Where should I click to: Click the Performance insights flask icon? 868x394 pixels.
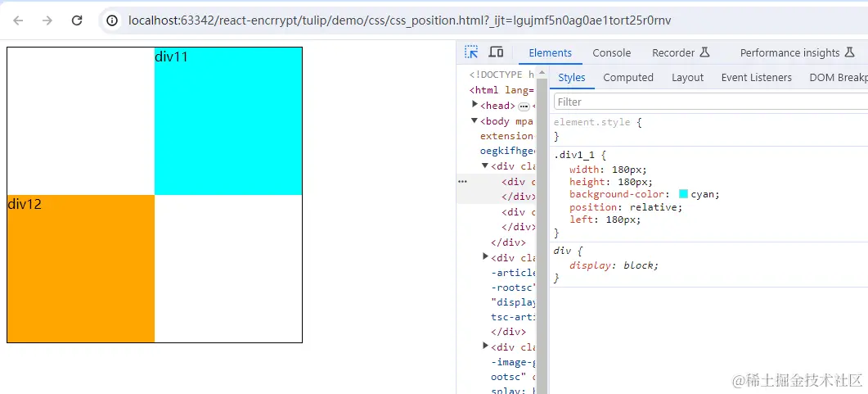(850, 52)
